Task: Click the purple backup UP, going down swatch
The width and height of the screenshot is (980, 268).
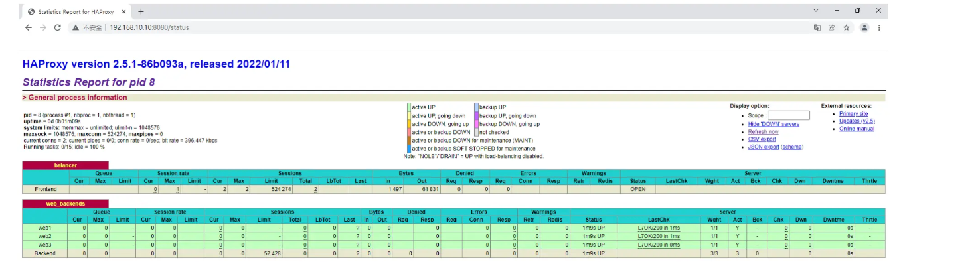Action: [x=477, y=115]
